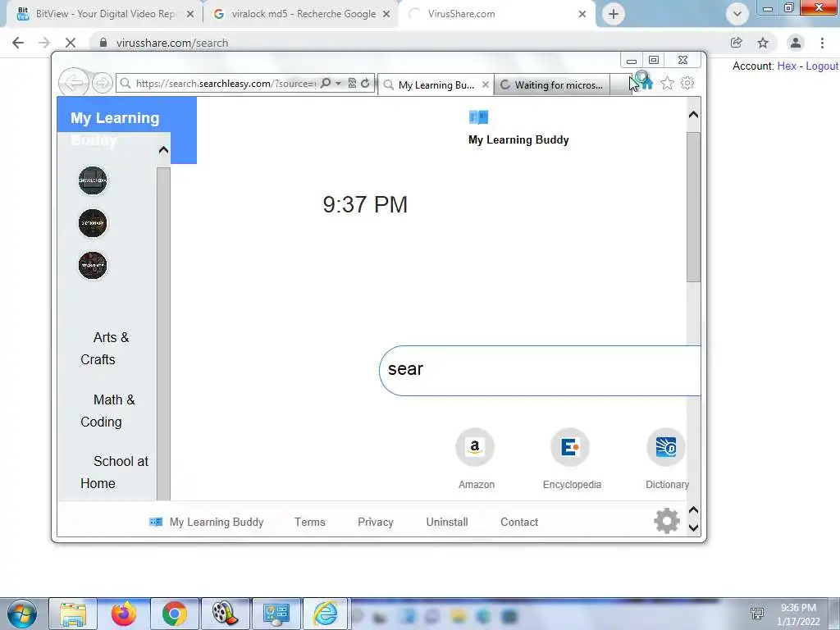This screenshot has height=630, width=840.
Task: Switch to My Learning Bu... IE tab
Action: point(436,84)
